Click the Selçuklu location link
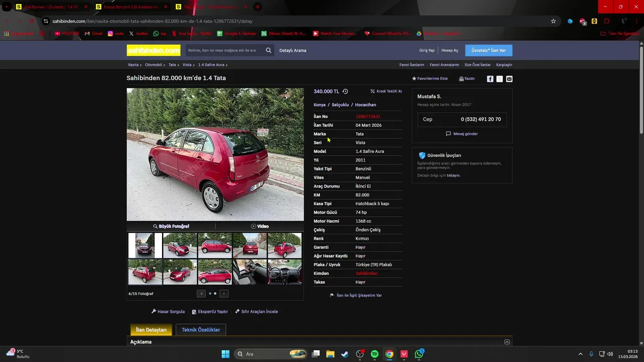Viewport: 644px width, 362px height. 340,105
